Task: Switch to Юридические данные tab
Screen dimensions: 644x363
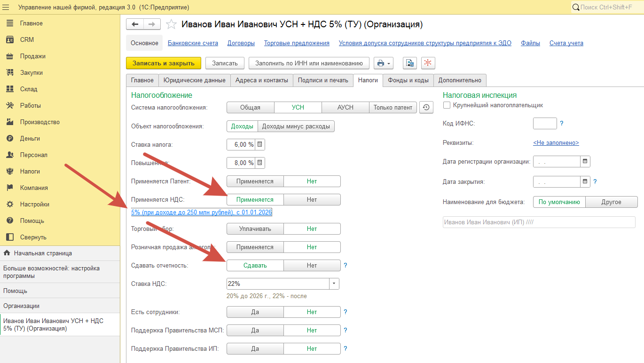Action: [x=194, y=80]
